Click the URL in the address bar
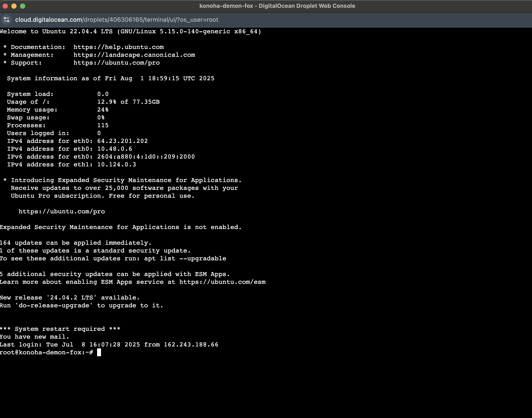 (117, 20)
